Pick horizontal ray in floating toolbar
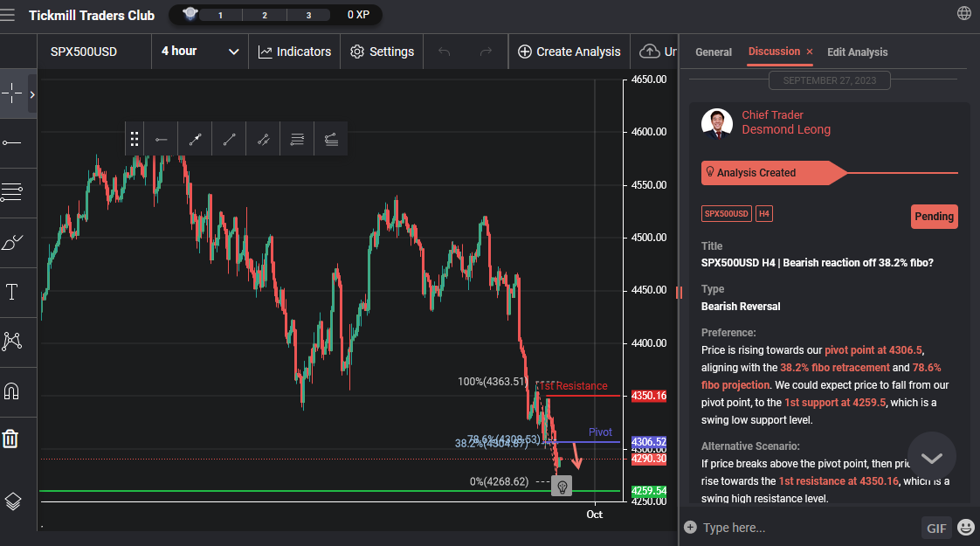The width and height of the screenshot is (980, 546). click(162, 140)
